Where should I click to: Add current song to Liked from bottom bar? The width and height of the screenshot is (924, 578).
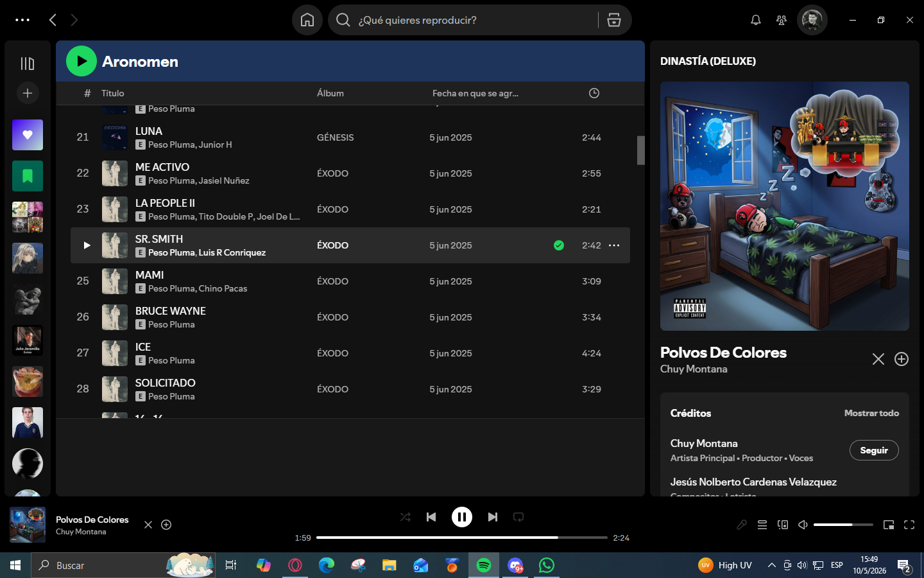point(166,525)
